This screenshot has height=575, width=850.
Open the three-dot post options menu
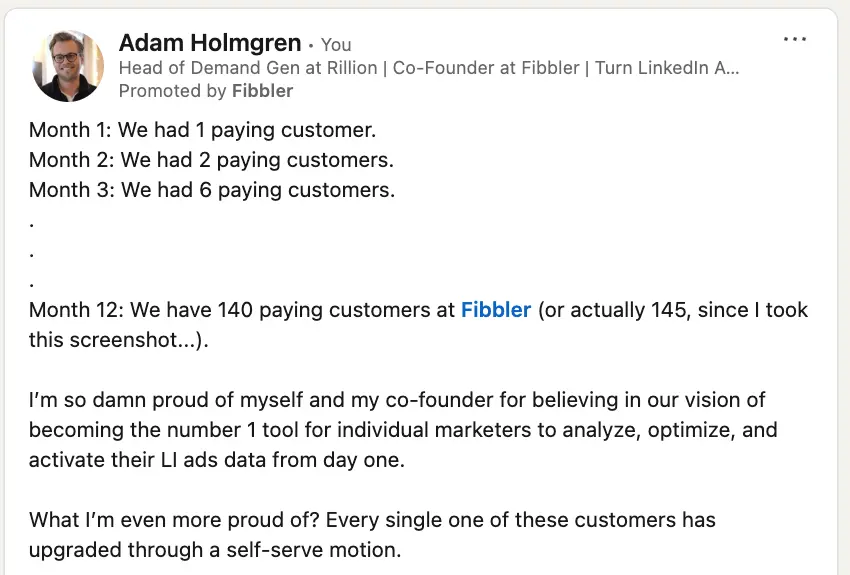pos(795,39)
